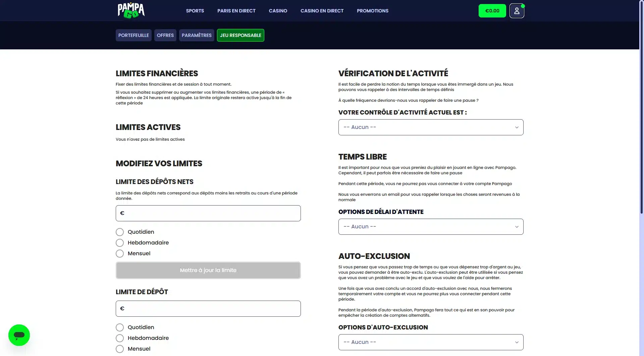Expand the activity check frequency dropdown
644x356 pixels.
(x=431, y=127)
